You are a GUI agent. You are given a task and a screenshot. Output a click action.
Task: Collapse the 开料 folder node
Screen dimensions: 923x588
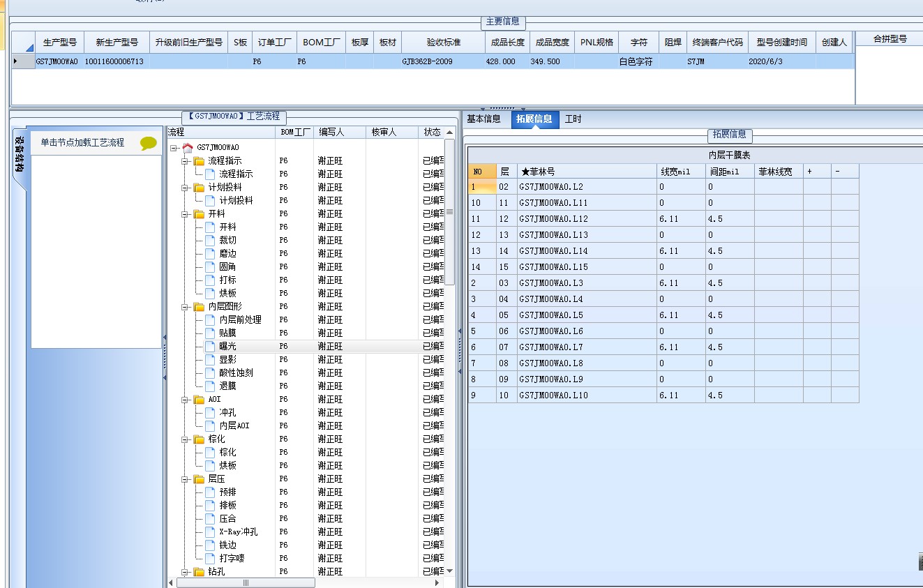pyautogui.click(x=186, y=214)
